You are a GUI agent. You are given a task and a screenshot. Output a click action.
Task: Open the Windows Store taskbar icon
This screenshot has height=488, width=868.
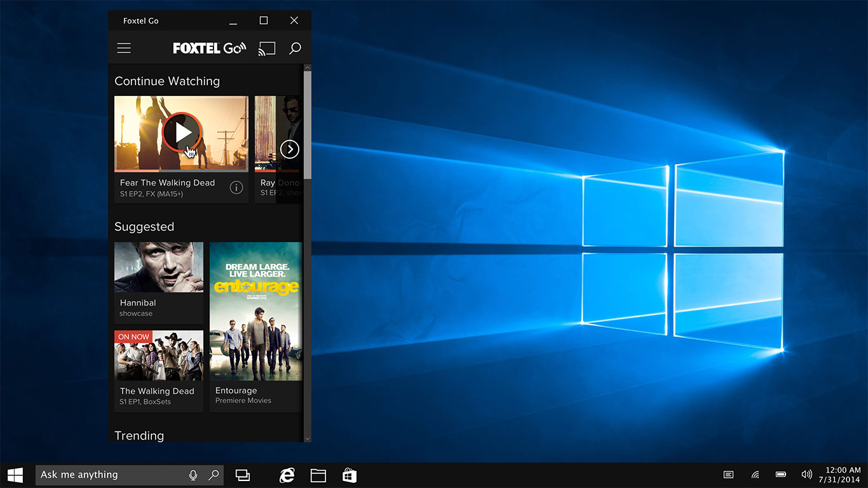(x=349, y=475)
